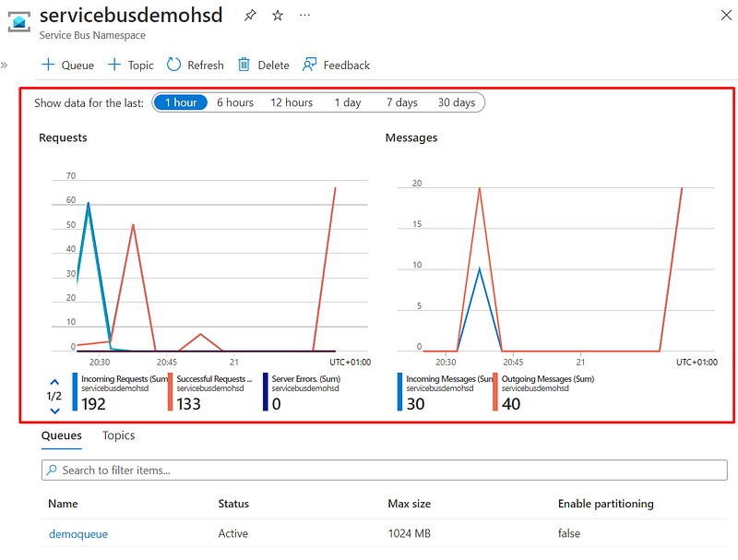
Task: Add a new Topic
Action: pos(131,65)
